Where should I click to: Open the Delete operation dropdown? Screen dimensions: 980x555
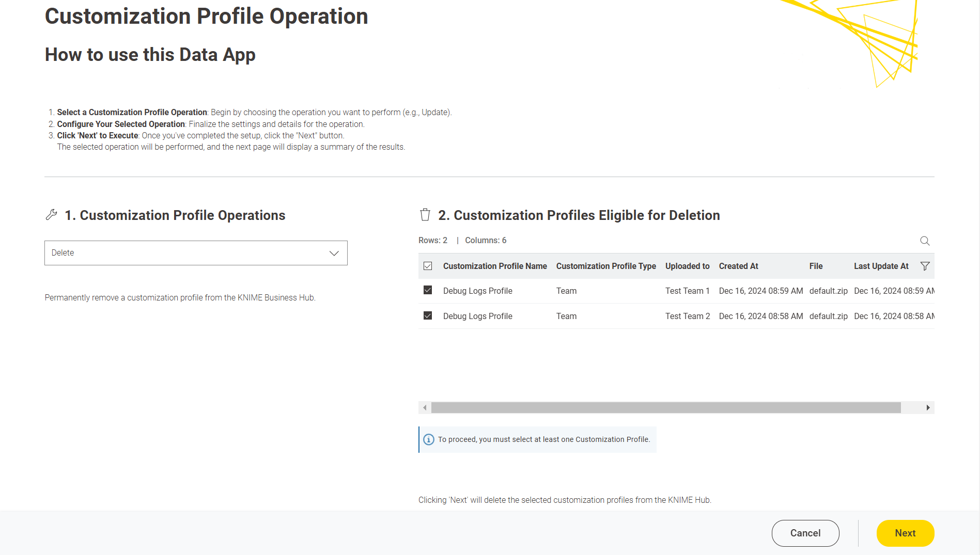[195, 253]
